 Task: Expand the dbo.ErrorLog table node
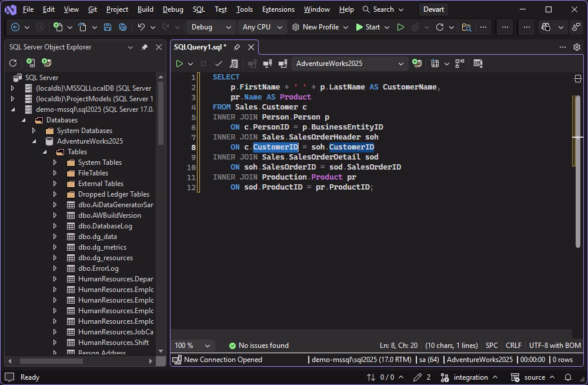tap(55, 268)
